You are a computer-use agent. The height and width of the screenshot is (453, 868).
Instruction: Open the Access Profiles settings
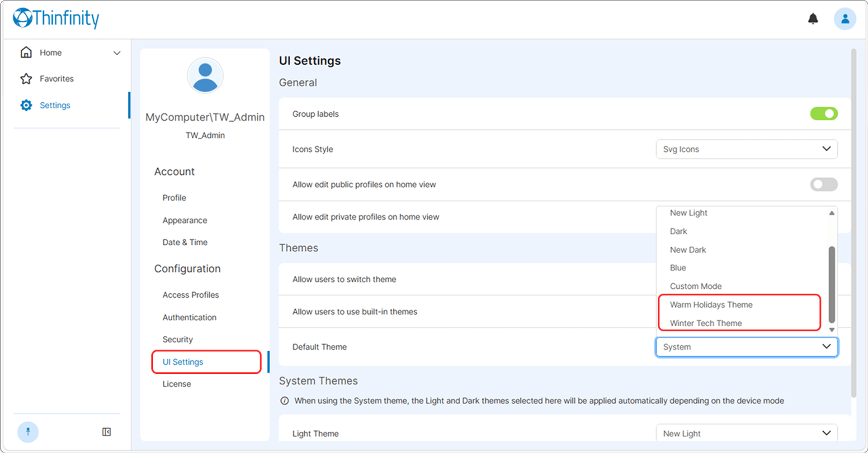[x=190, y=295]
